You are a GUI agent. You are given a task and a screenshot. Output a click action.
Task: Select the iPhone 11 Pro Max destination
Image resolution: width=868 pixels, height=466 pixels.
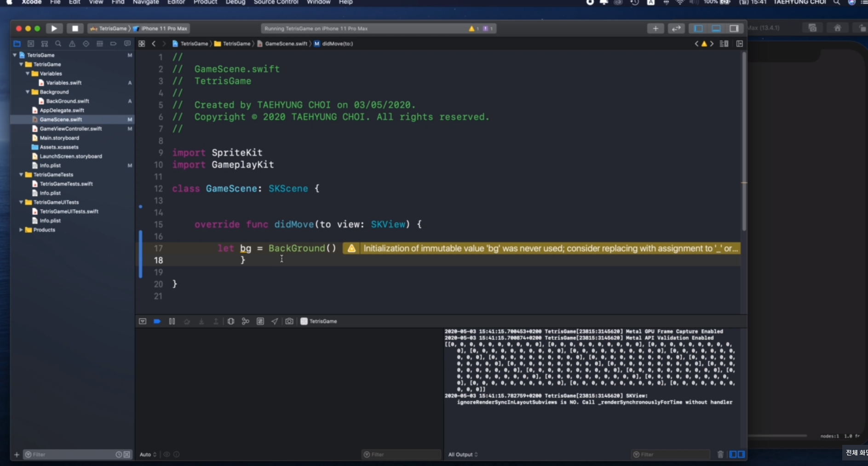[161, 28]
